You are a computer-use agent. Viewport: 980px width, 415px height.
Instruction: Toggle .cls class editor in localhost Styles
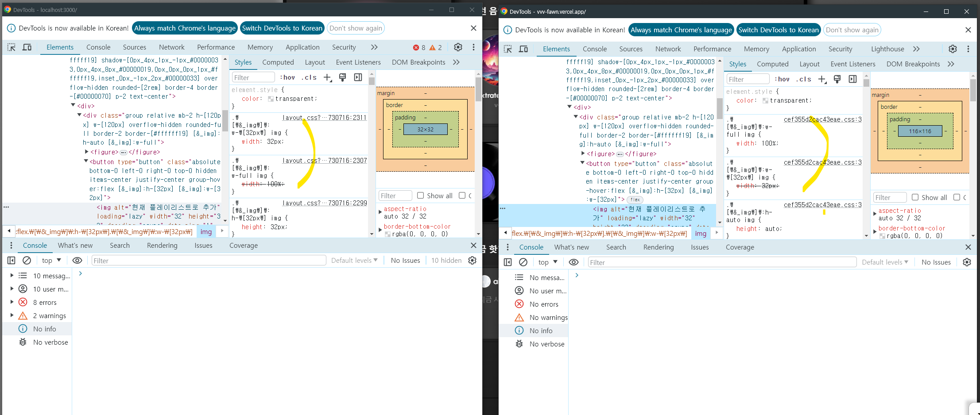309,77
